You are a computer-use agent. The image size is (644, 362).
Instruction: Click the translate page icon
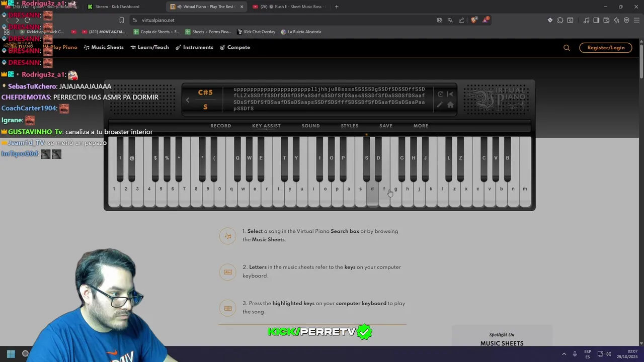[x=450, y=20]
